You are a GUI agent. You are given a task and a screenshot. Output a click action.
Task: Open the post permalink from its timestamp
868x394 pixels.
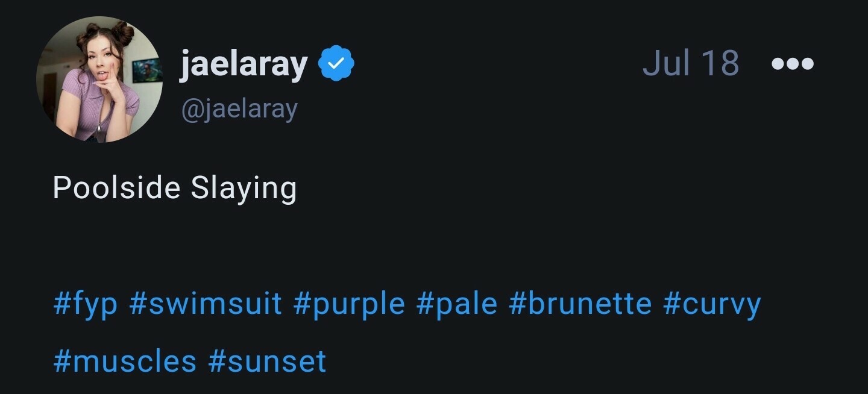[x=691, y=63]
